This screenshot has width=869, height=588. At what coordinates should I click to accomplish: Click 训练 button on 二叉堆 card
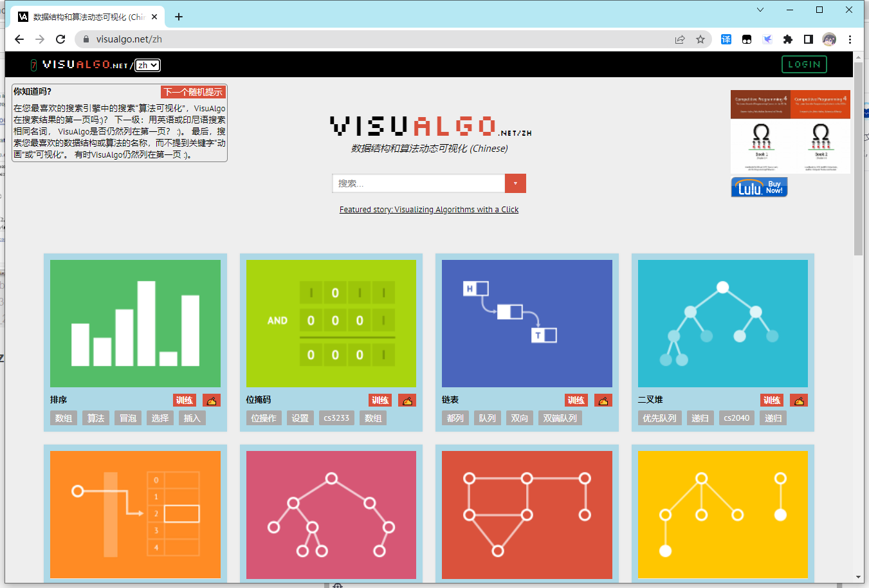(772, 400)
